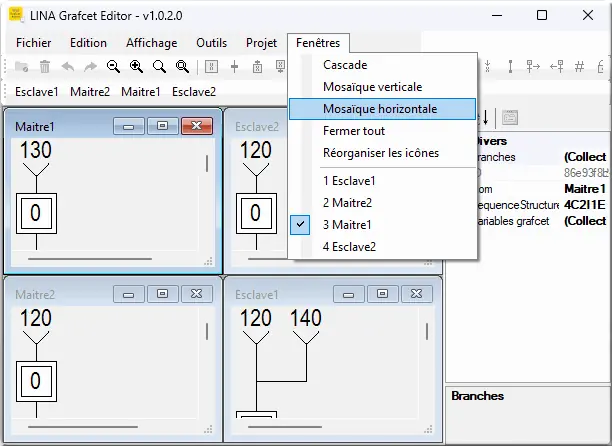
Task: Minimize the Maitre2 child window
Action: point(128,294)
